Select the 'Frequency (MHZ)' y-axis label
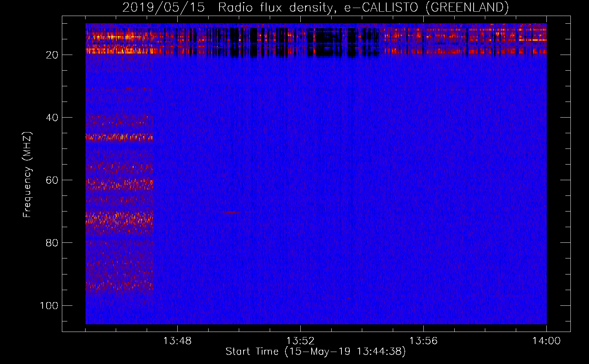The height and width of the screenshot is (364, 589). (x=27, y=174)
